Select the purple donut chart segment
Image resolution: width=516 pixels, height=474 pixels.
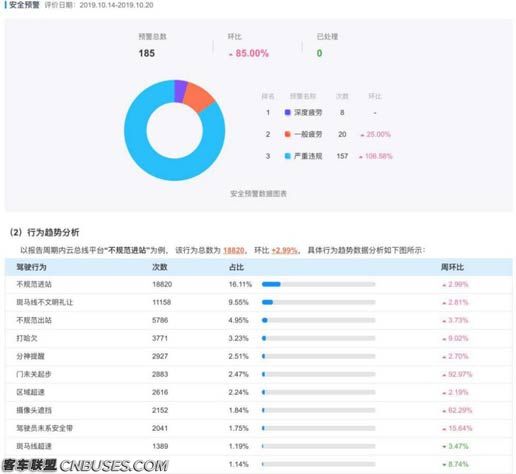(180, 91)
